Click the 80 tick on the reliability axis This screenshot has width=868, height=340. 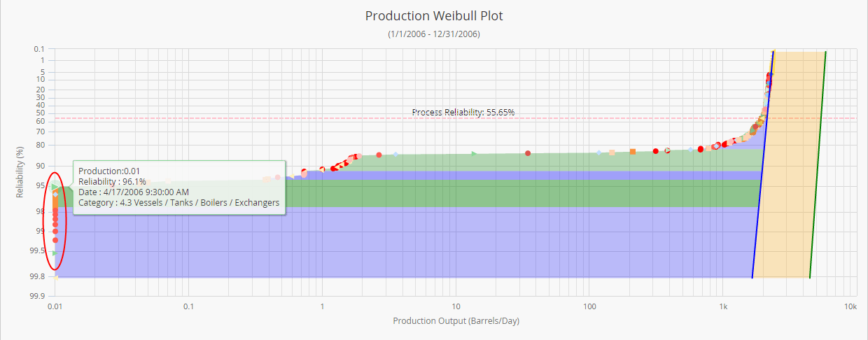point(40,146)
